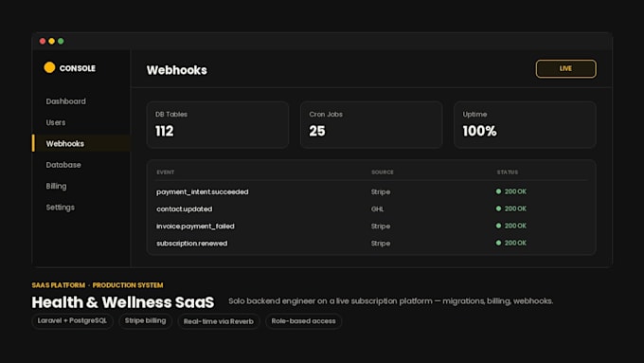Select the Webhooks sidebar item
The height and width of the screenshot is (363, 644).
coord(81,143)
